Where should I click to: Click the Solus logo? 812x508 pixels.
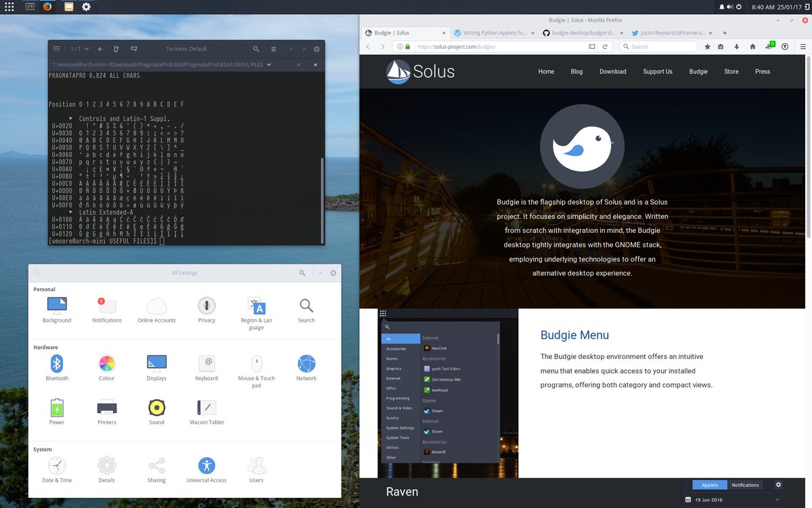click(x=420, y=71)
